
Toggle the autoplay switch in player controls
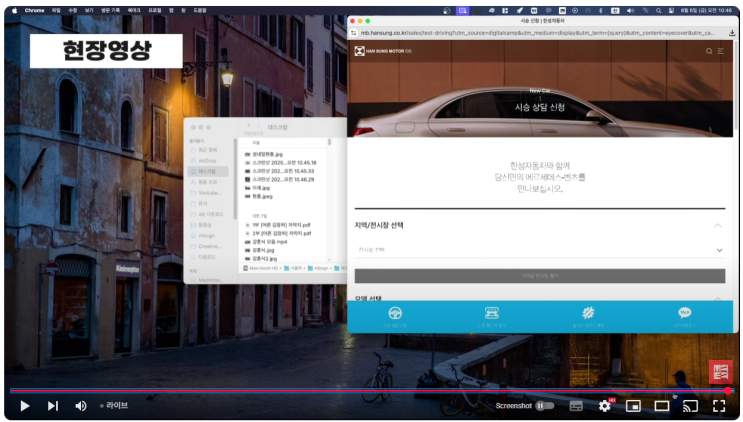544,406
